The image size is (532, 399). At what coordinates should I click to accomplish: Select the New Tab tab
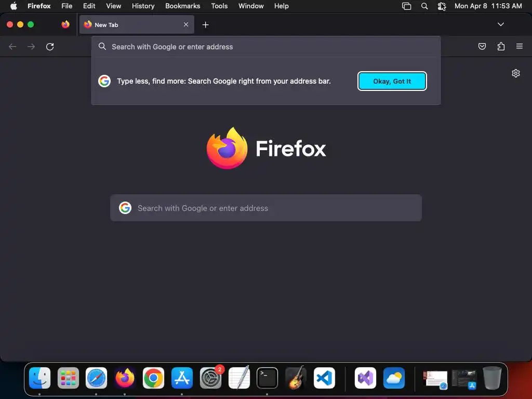tap(137, 24)
